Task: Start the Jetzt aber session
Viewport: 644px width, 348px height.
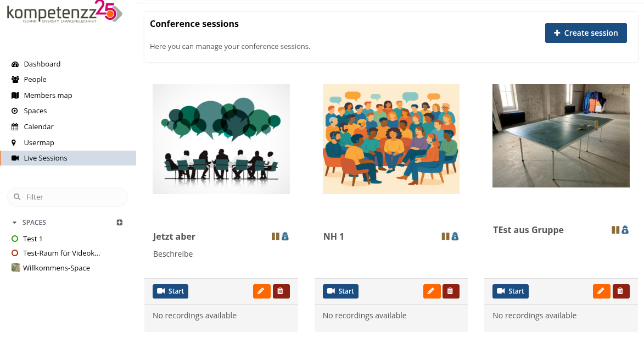Action: point(170,291)
